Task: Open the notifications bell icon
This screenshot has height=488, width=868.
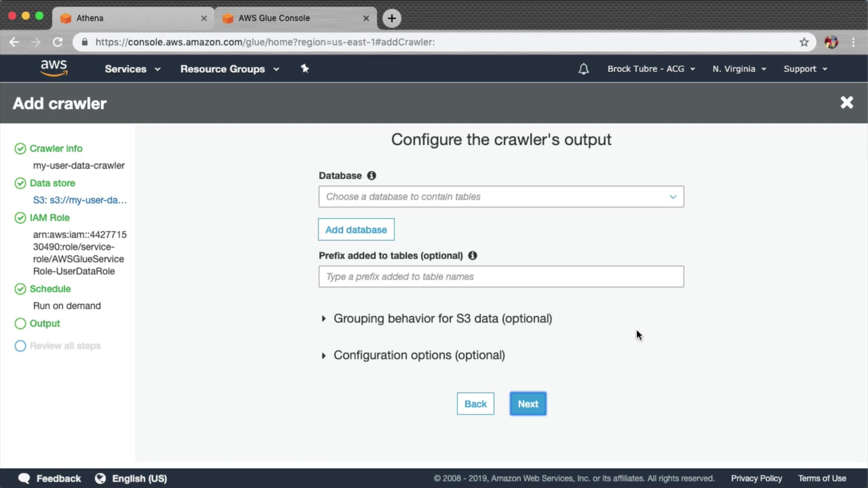Action: 583,69
